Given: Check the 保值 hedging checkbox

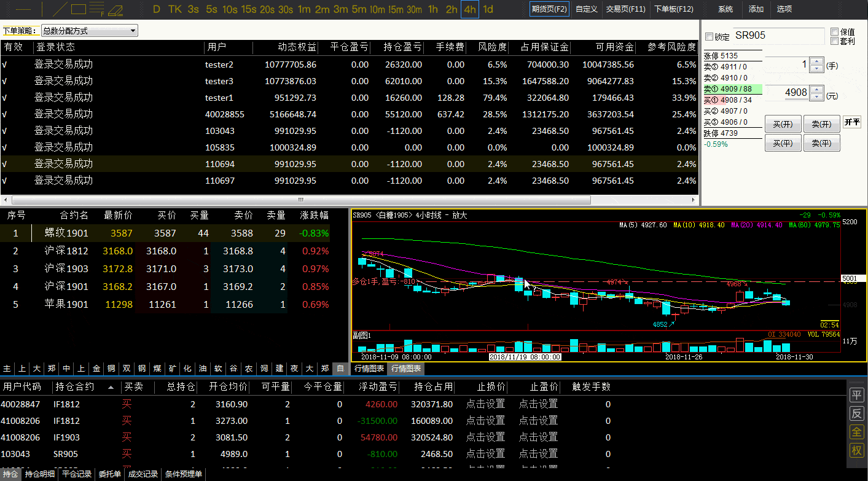Looking at the screenshot, I should pyautogui.click(x=834, y=32).
